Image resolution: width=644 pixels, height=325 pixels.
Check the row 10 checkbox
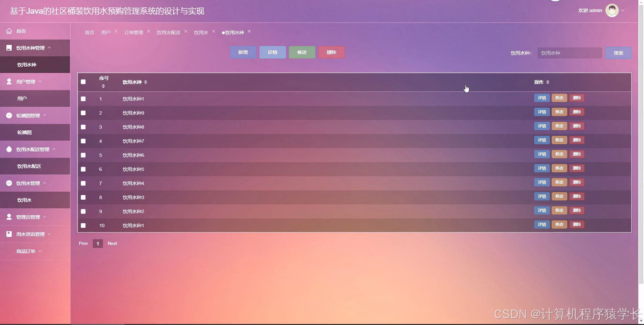[83, 225]
